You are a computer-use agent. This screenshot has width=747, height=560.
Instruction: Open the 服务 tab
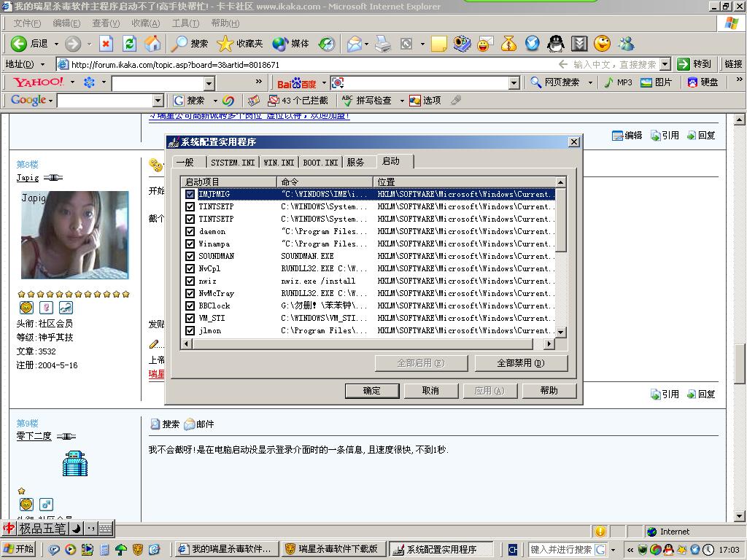click(x=355, y=162)
